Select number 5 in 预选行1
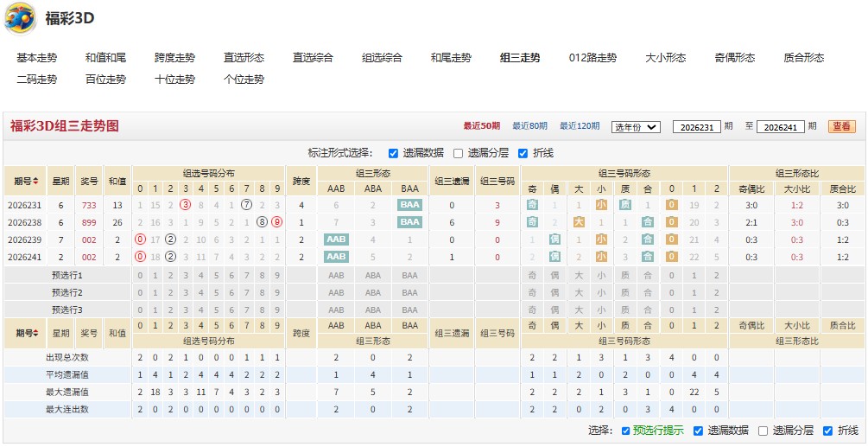 [x=217, y=275]
